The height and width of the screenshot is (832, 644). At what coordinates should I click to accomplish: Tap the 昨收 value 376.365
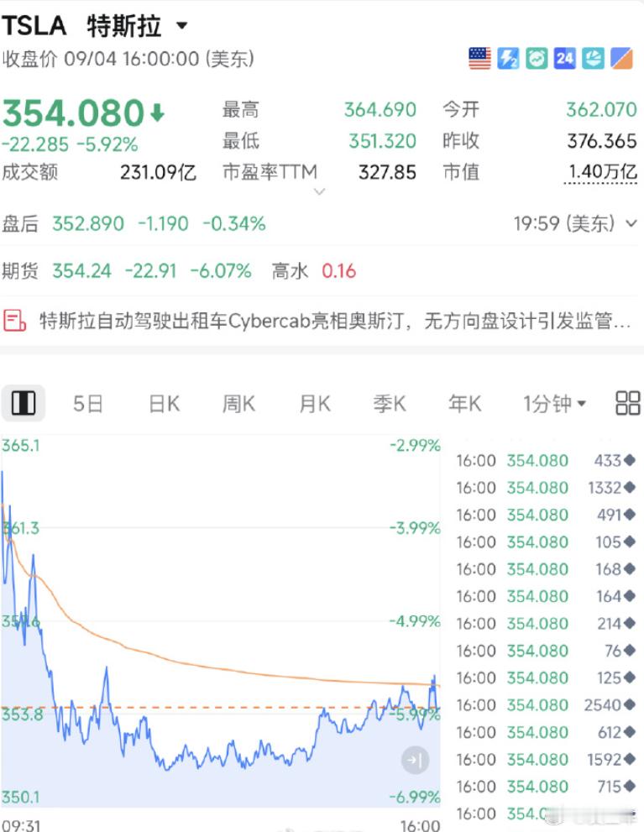pyautogui.click(x=601, y=141)
